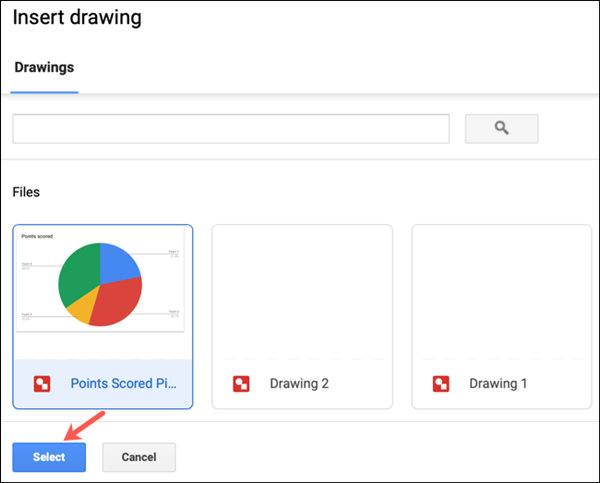600x483 pixels.
Task: Open the Drawing 2 blank thumbnail
Action: click(x=302, y=293)
